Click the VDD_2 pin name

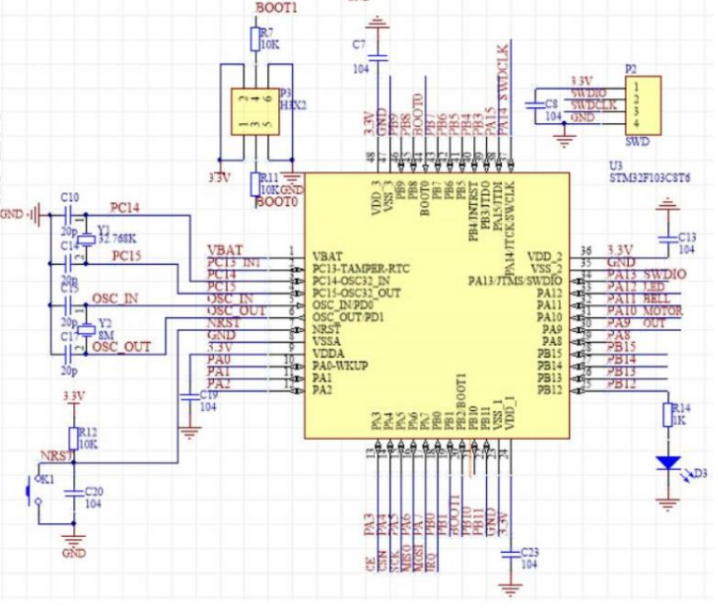pyautogui.click(x=545, y=256)
